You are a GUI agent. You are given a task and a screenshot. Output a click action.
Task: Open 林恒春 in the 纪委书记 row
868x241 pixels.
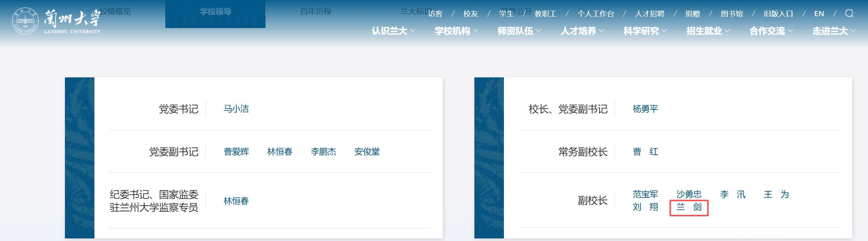pos(236,201)
